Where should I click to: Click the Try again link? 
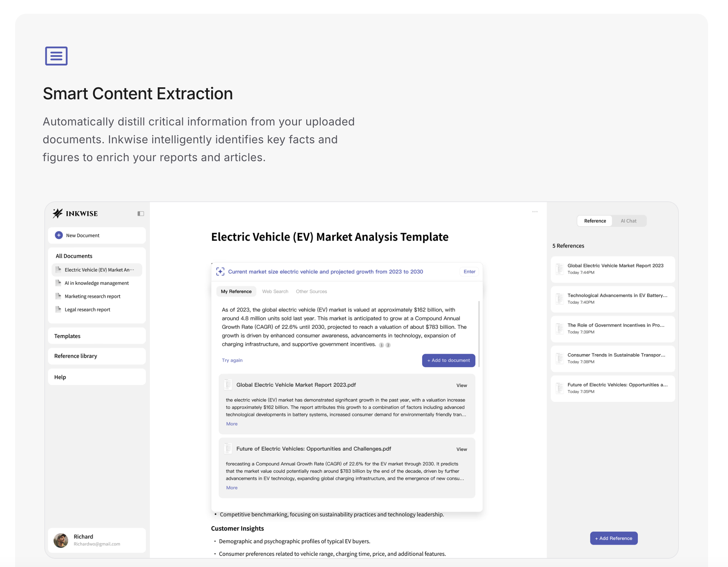[232, 360]
